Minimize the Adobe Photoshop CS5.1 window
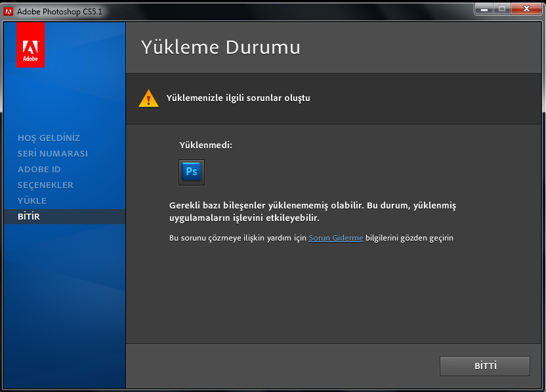The width and height of the screenshot is (546, 392). 484,9
